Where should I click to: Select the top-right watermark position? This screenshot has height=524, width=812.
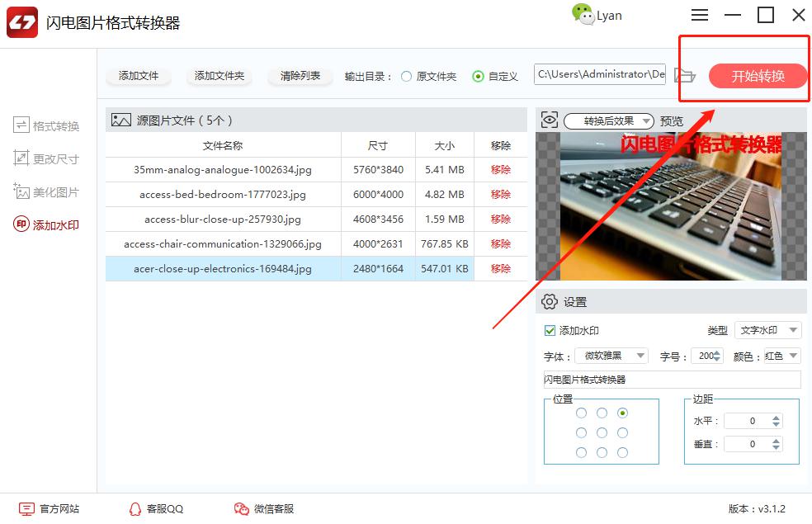coord(622,413)
